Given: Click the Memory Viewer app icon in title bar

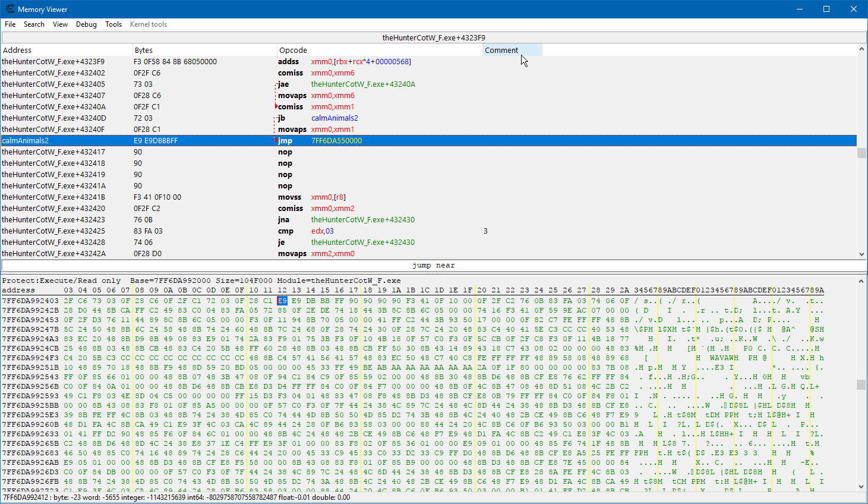Looking at the screenshot, I should 10,9.
